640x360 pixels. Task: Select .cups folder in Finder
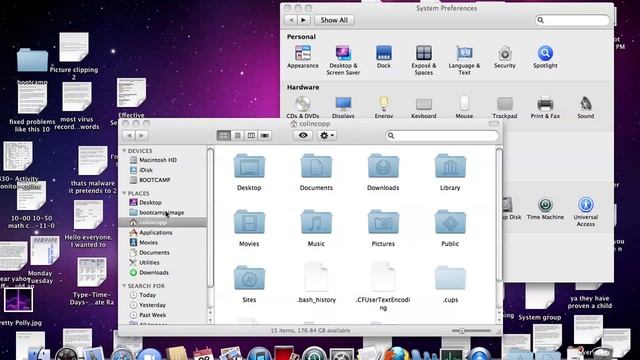coord(450,284)
